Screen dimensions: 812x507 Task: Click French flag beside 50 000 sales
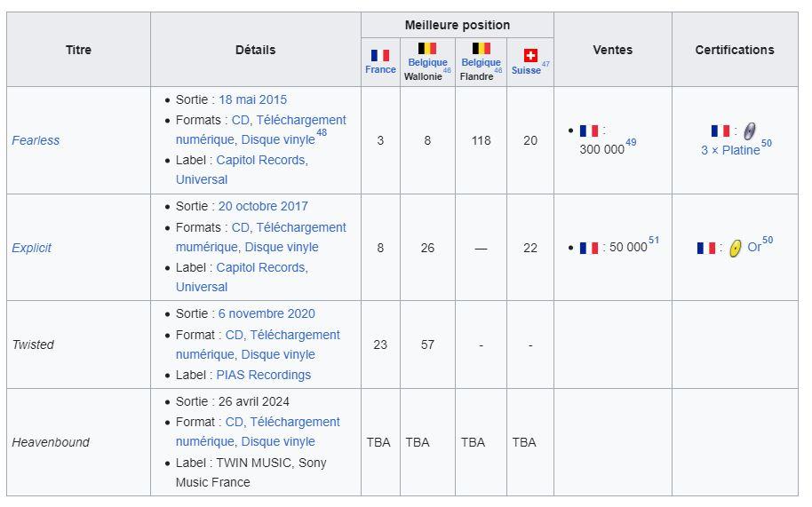coord(589,248)
